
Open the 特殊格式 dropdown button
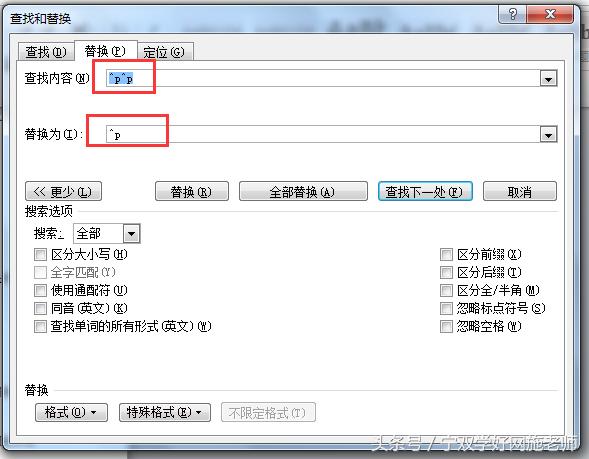165,412
